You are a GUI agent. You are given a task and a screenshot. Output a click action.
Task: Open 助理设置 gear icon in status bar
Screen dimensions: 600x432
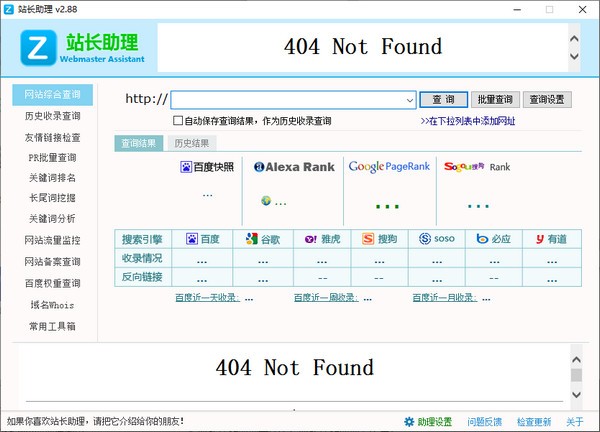pos(409,421)
